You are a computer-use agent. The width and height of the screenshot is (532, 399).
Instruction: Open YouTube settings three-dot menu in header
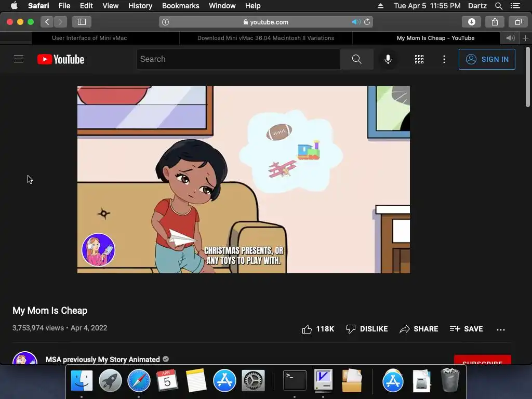pyautogui.click(x=444, y=59)
